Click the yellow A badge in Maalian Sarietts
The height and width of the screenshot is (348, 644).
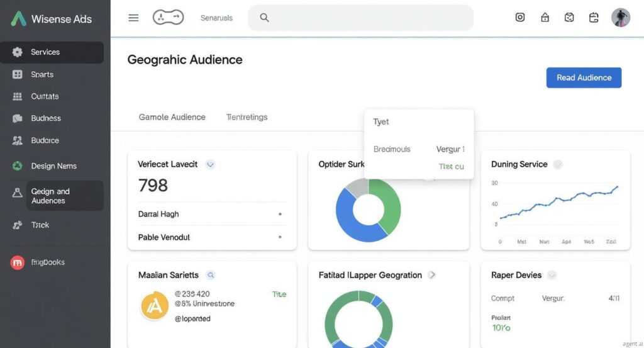pyautogui.click(x=154, y=306)
